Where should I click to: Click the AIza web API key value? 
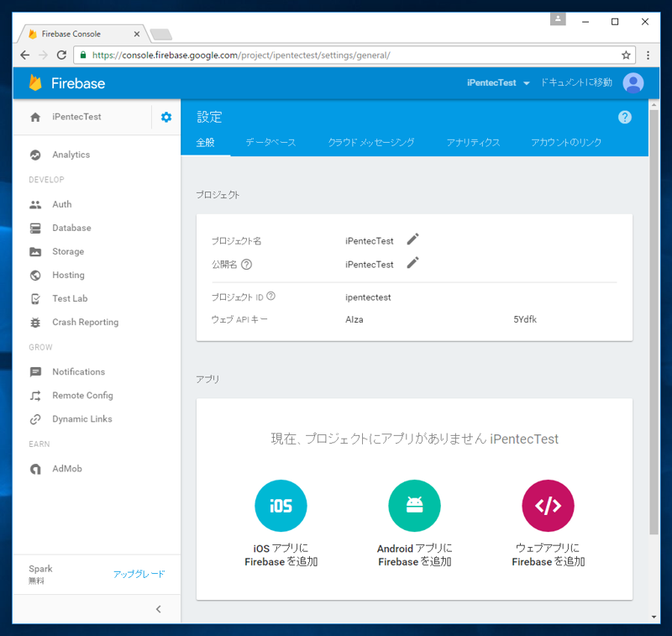(x=354, y=320)
